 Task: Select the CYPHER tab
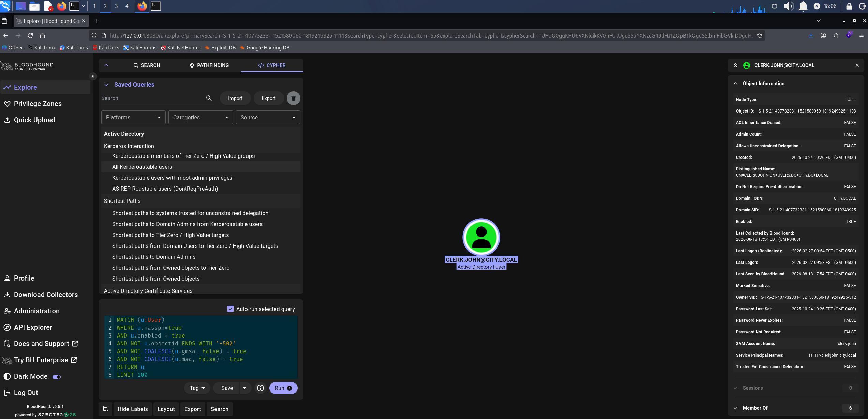tap(272, 65)
